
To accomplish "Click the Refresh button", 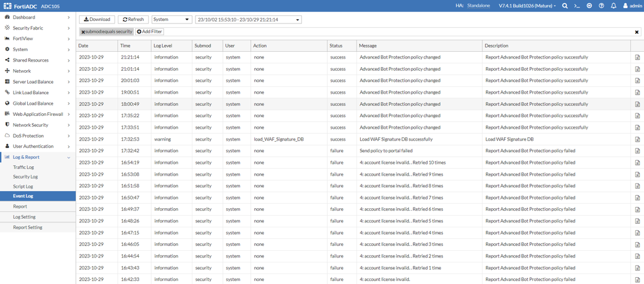I will coord(133,20).
